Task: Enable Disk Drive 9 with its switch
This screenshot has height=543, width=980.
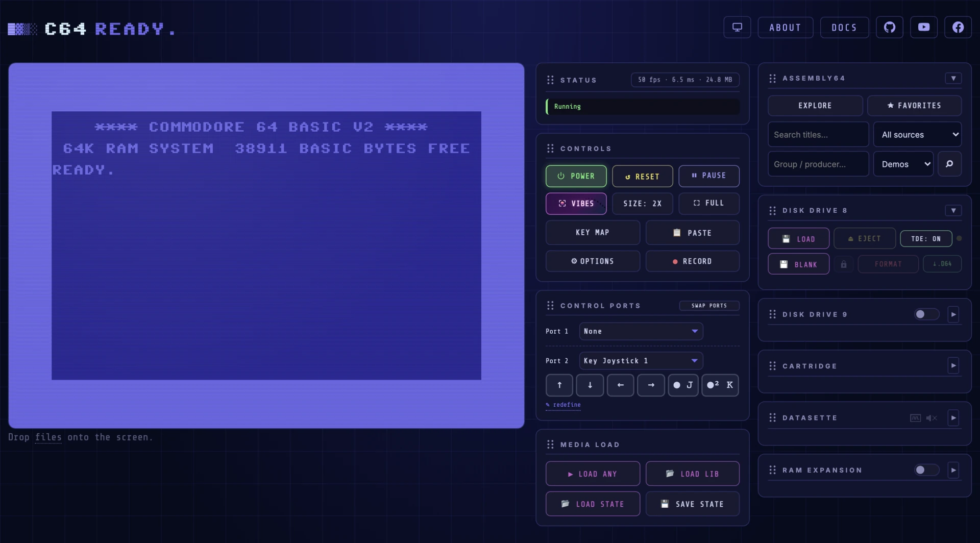Action: tap(926, 314)
